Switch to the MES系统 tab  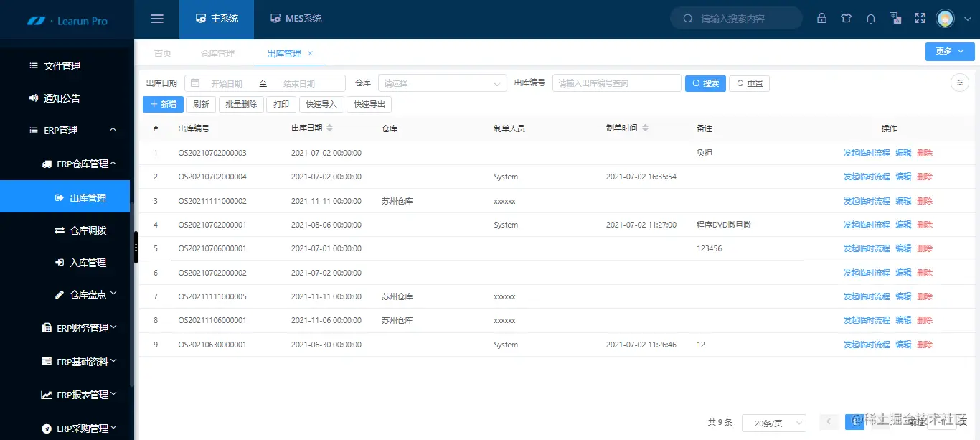296,19
